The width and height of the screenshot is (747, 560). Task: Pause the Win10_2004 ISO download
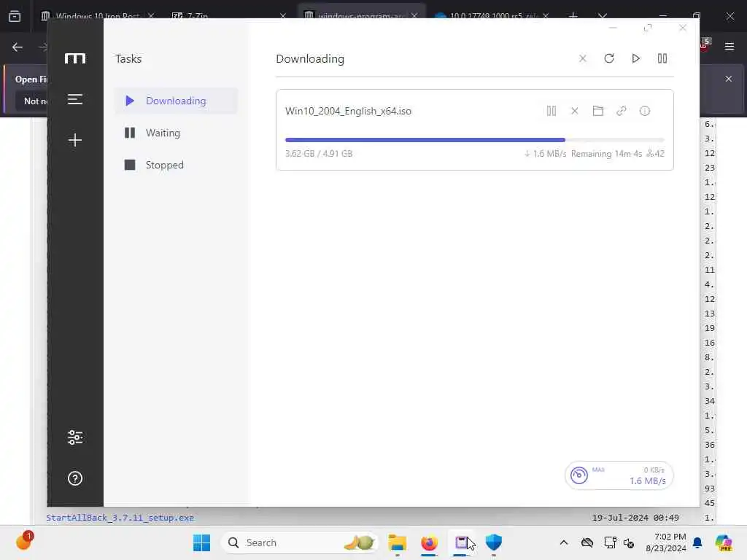coord(551,111)
